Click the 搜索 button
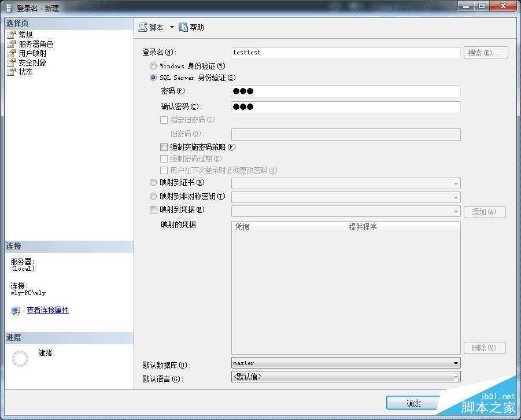This screenshot has height=420, width=521. pyautogui.click(x=486, y=53)
